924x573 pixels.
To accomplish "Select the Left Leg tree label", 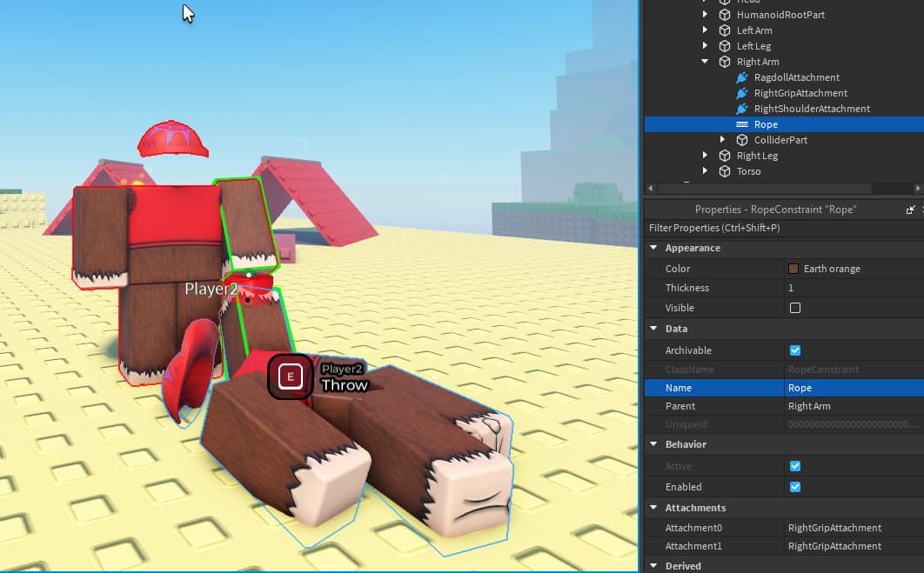I will click(x=753, y=46).
